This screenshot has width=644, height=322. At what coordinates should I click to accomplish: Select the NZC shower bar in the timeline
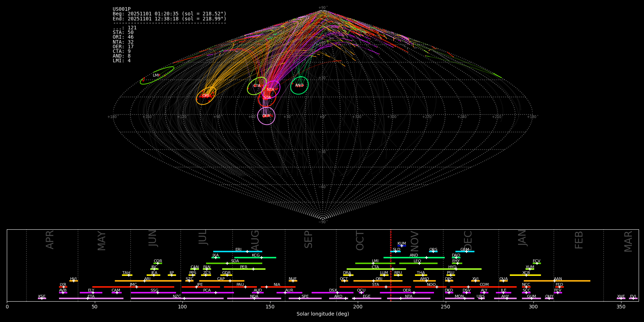coord(177,298)
